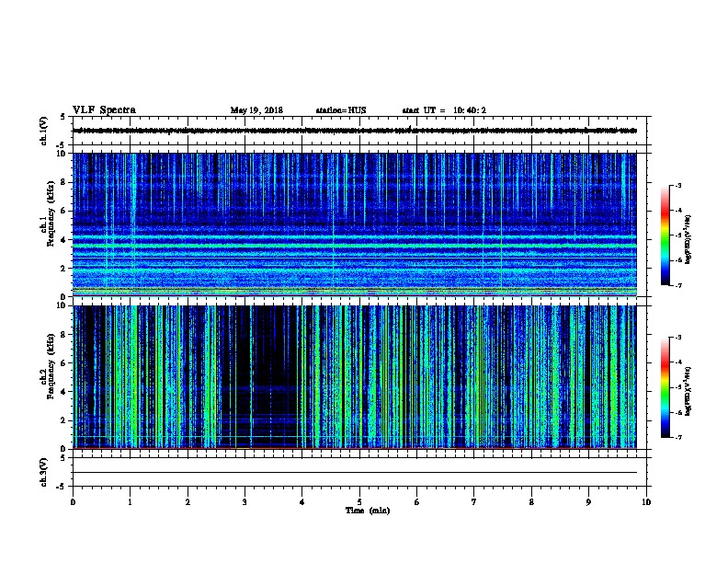Click the log(PSD) label beside ch.1 colorbar
The height and width of the screenshot is (563, 728).
688,239
